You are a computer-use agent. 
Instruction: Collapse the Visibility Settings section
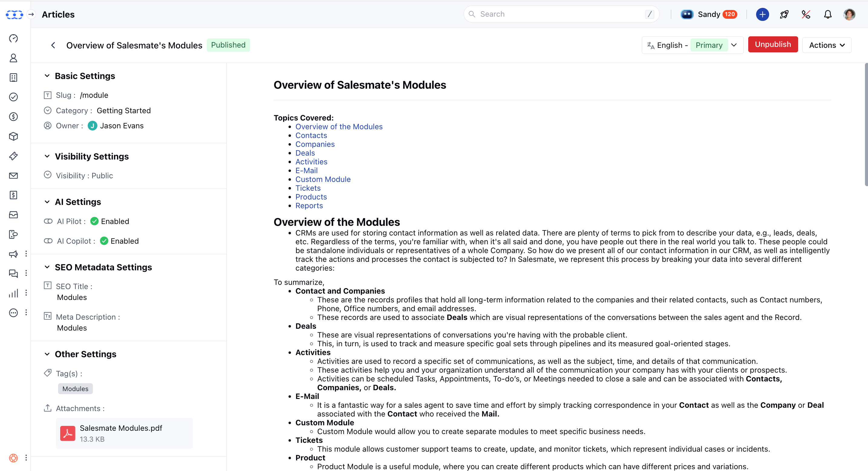tap(47, 156)
